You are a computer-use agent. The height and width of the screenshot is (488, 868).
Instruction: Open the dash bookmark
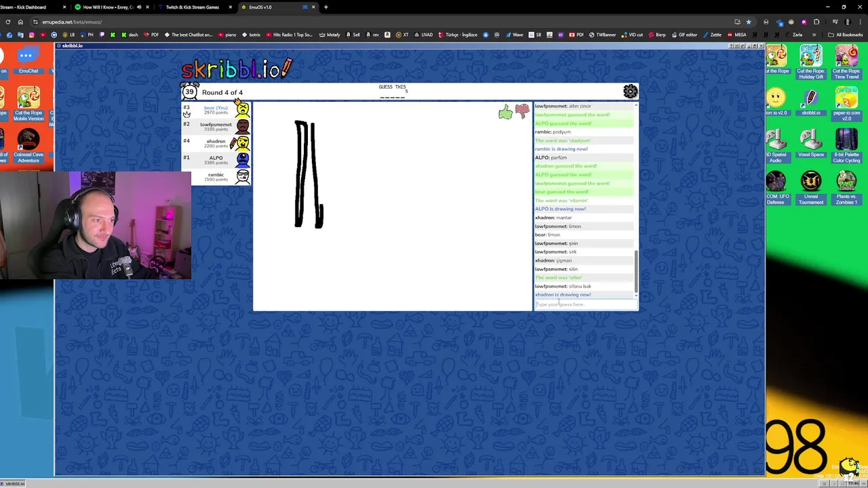coord(130,35)
